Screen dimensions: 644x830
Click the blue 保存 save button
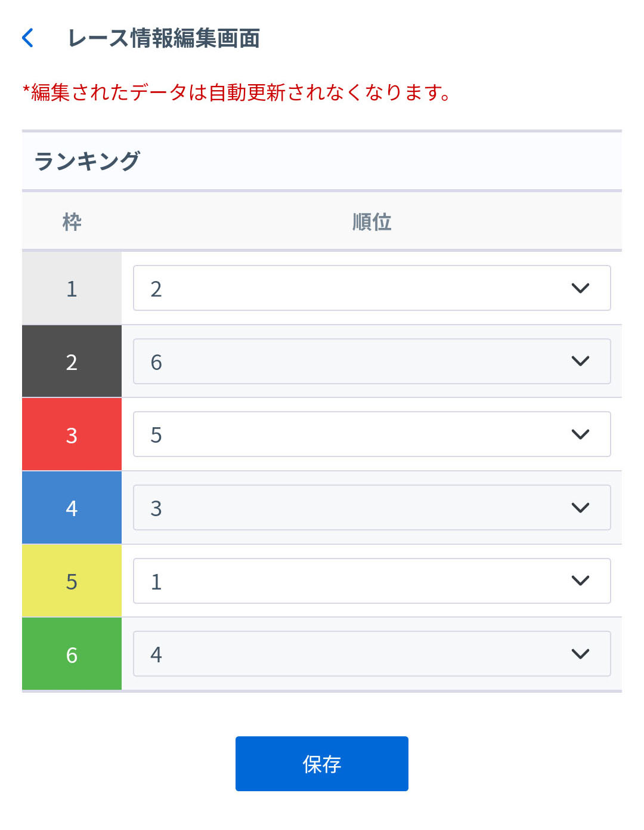(321, 764)
